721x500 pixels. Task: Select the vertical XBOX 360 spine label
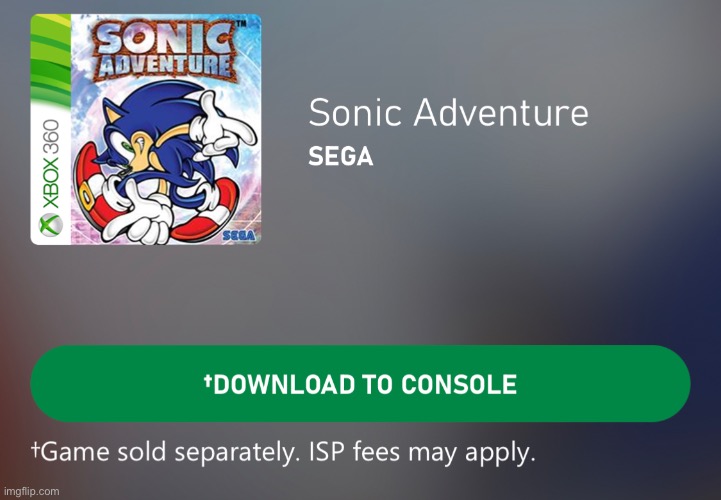click(x=51, y=164)
